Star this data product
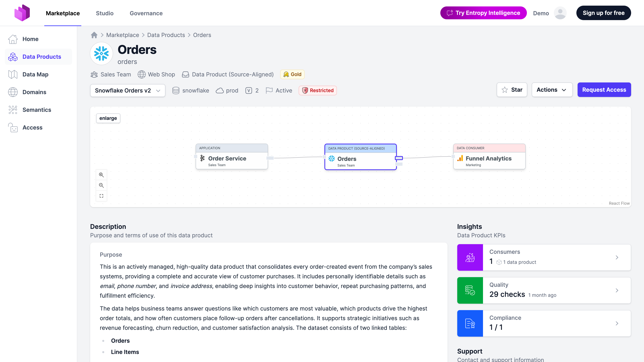This screenshot has height=362, width=644. (x=512, y=90)
